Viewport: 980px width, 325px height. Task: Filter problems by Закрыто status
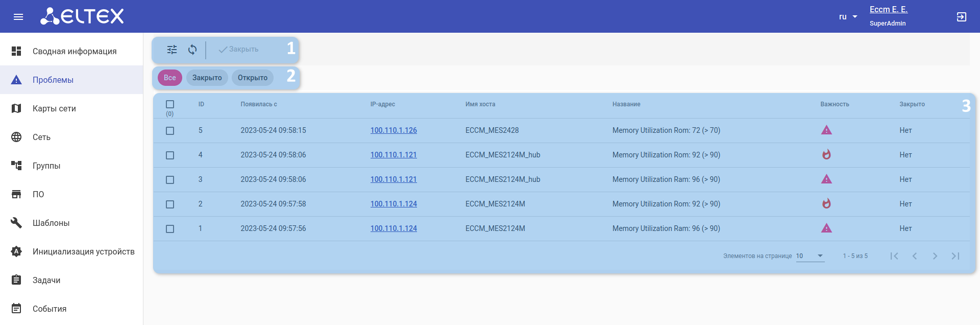pos(207,78)
